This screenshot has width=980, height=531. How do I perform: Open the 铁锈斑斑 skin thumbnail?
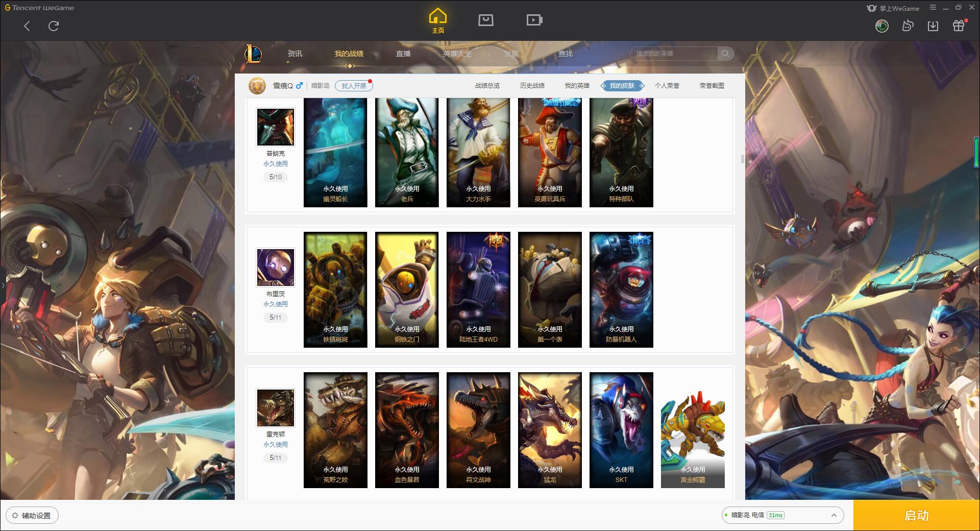335,290
